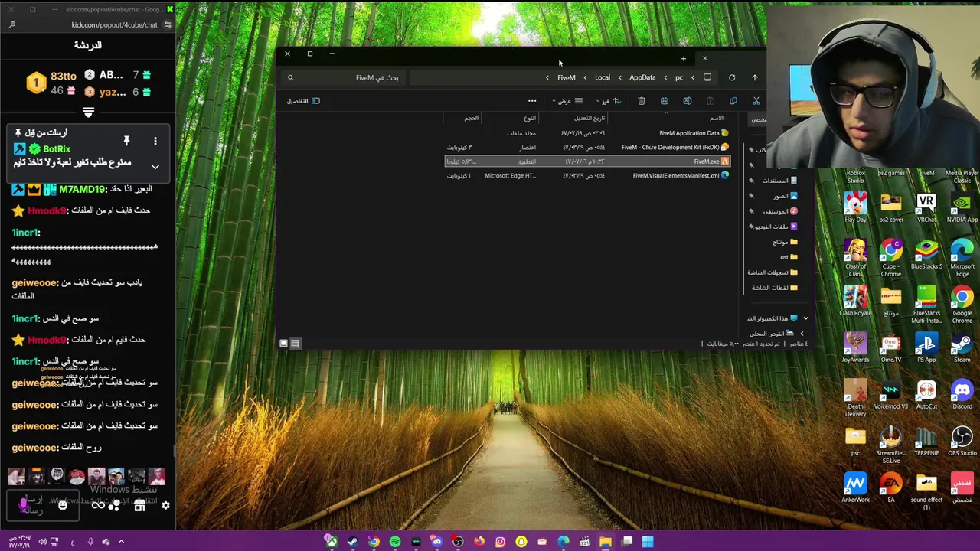
Task: Open the PS App desktop shortcut
Action: click(x=926, y=349)
